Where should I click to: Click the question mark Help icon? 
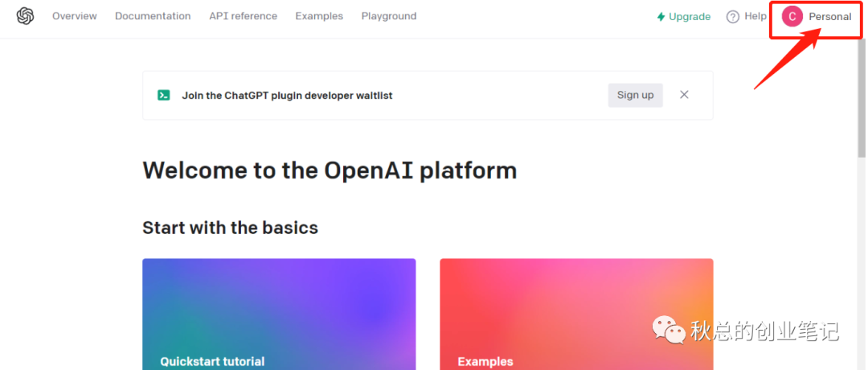pyautogui.click(x=732, y=17)
